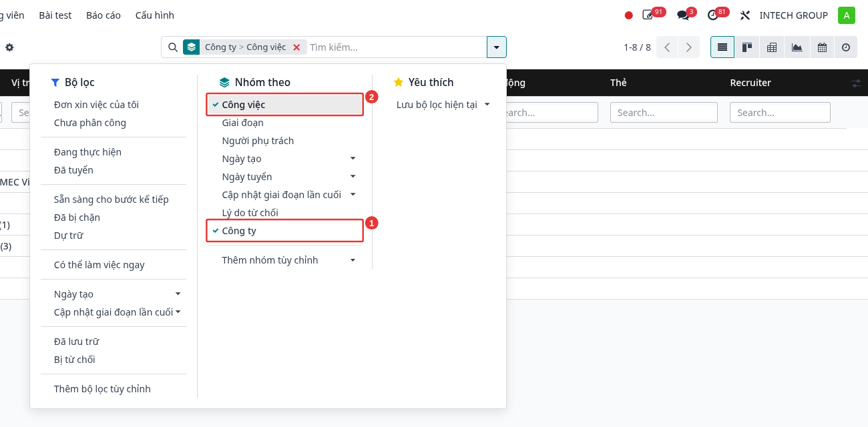Remove the Công ty > Công việc facet

(296, 47)
